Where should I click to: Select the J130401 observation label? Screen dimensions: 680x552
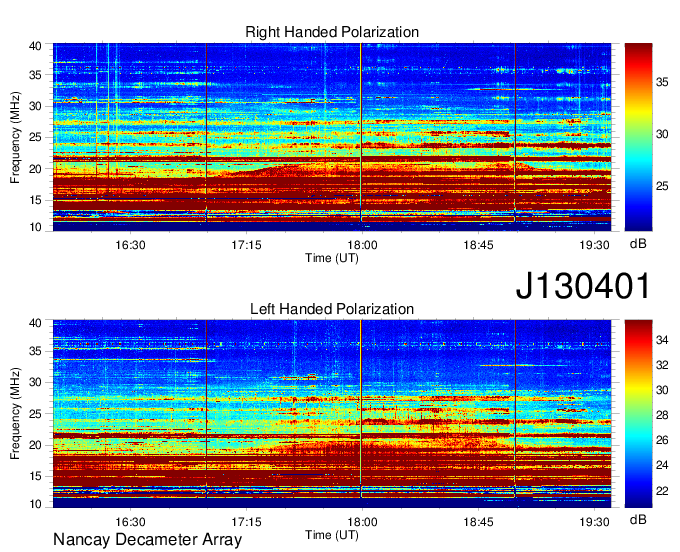(x=583, y=286)
